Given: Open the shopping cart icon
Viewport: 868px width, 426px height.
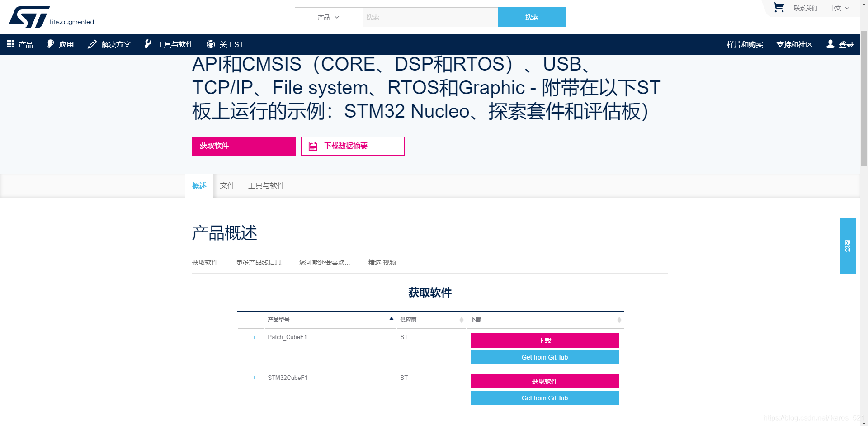Looking at the screenshot, I should click(779, 8).
